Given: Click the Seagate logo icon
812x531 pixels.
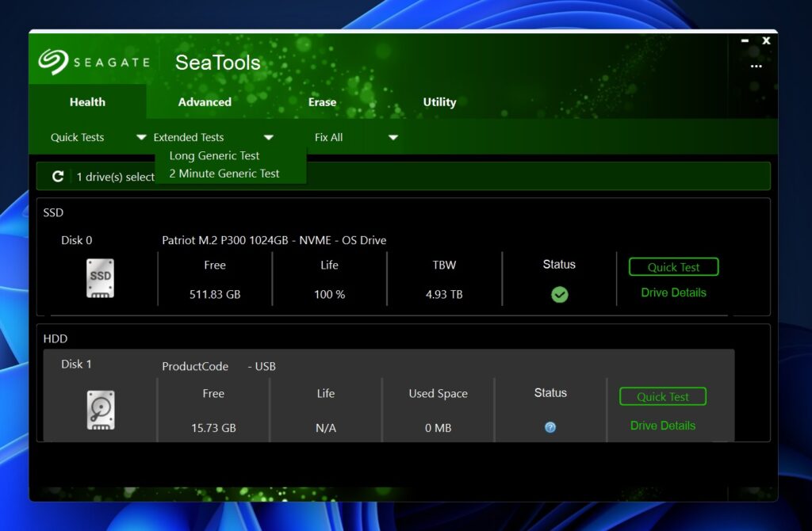Looking at the screenshot, I should 52,61.
